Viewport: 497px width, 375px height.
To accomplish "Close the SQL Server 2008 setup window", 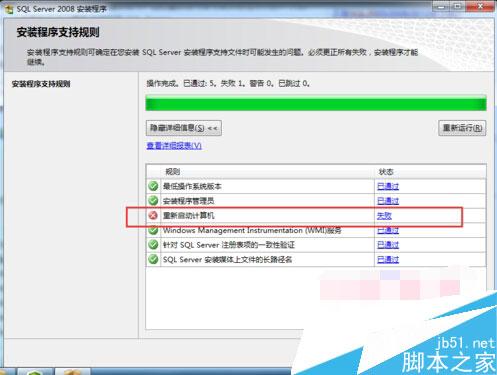I will [x=480, y=6].
